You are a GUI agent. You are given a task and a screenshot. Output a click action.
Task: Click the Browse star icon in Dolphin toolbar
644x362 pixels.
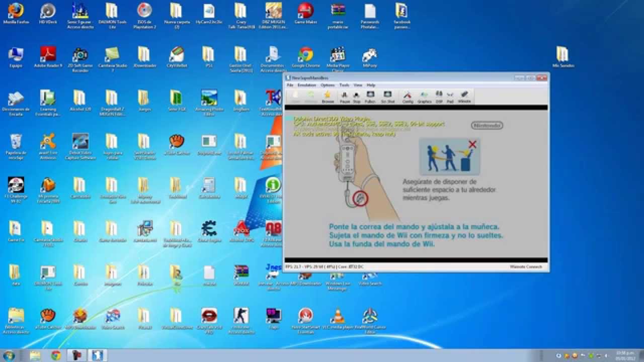(328, 96)
